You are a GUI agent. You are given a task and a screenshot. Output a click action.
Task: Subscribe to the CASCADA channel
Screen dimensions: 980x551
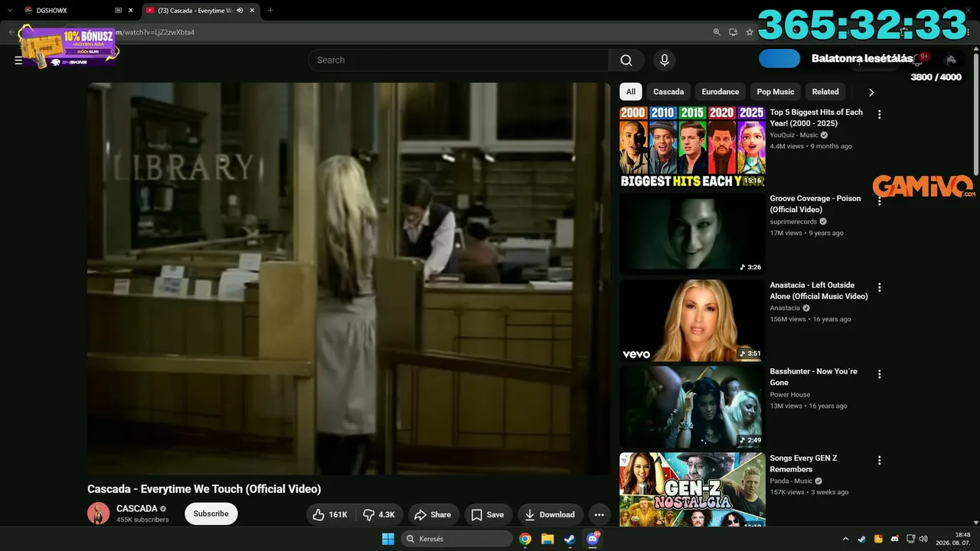tap(211, 514)
